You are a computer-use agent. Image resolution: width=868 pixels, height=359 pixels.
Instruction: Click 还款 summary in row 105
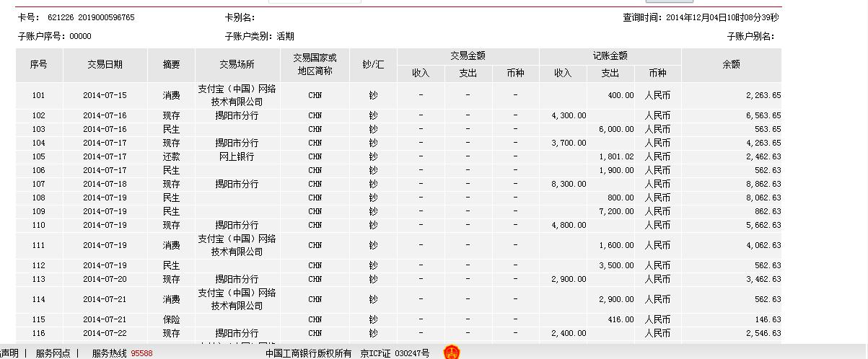[171, 156]
